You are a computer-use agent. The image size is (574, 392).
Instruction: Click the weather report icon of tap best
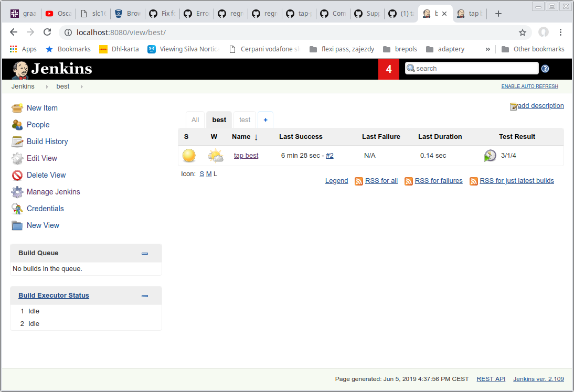coord(215,156)
